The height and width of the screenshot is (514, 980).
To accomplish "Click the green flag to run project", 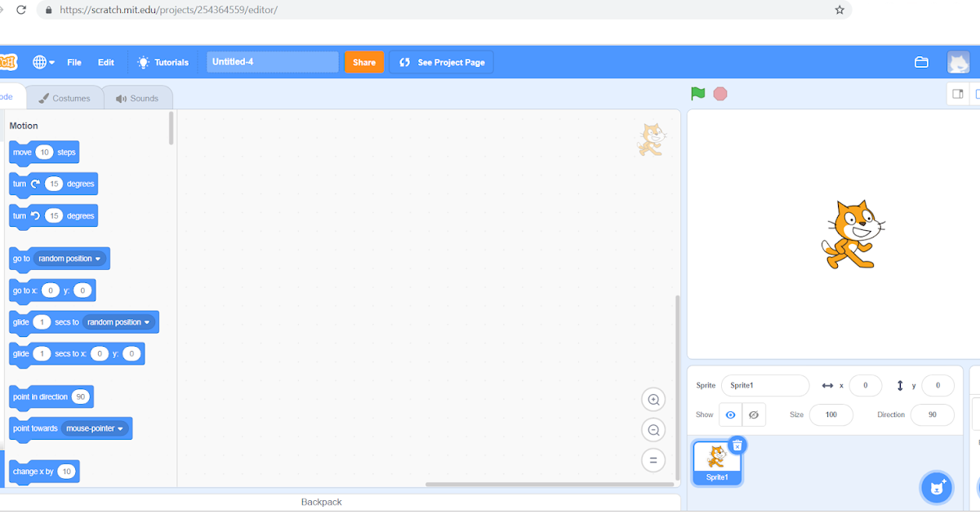I will pos(698,93).
